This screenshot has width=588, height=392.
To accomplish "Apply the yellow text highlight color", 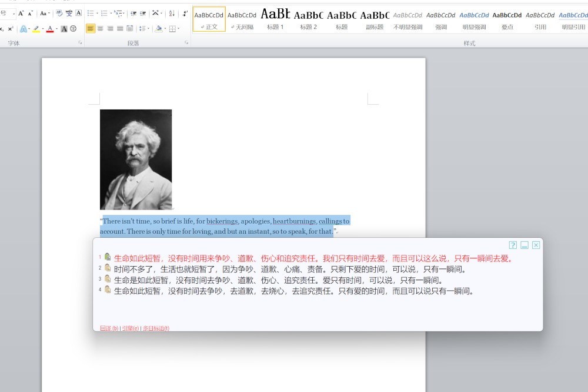I will point(35,28).
